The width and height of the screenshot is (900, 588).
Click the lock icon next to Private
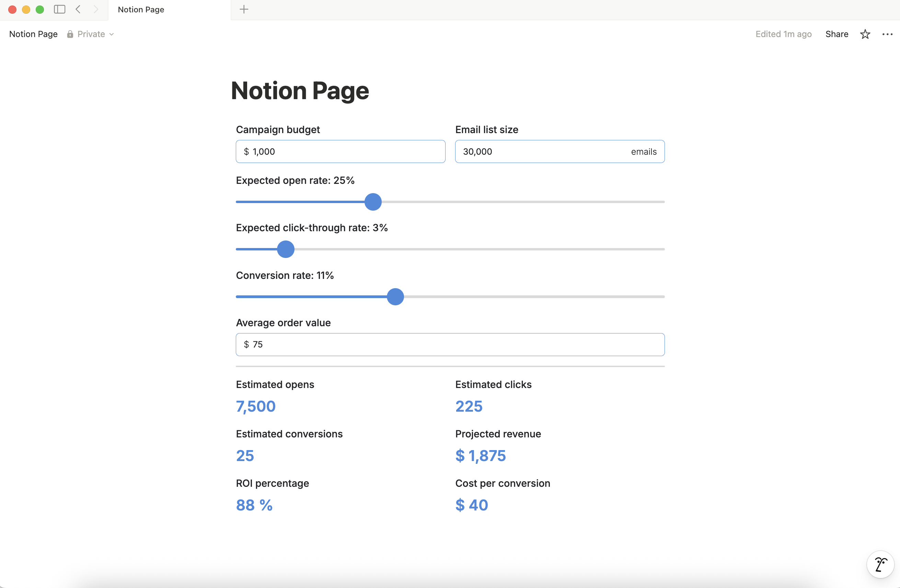(x=70, y=34)
